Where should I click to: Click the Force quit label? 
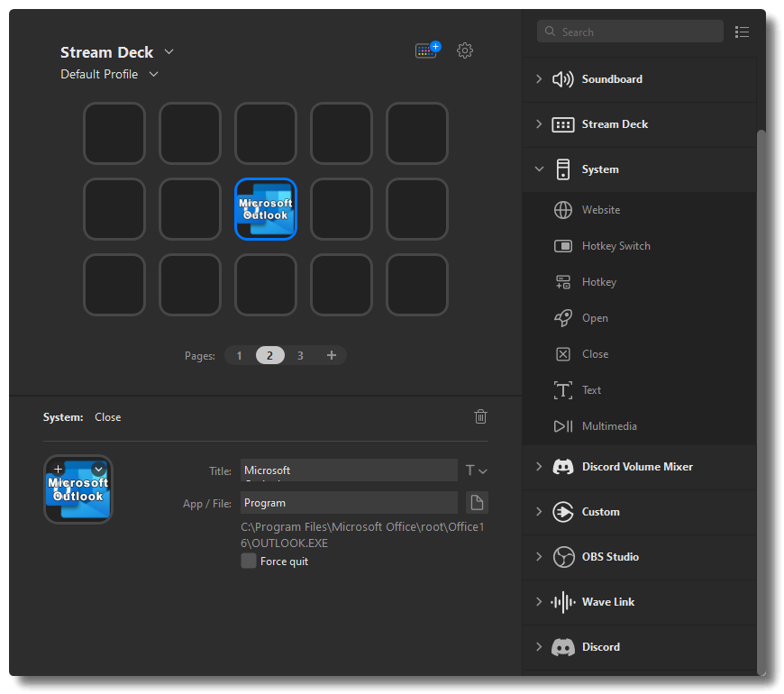284,562
